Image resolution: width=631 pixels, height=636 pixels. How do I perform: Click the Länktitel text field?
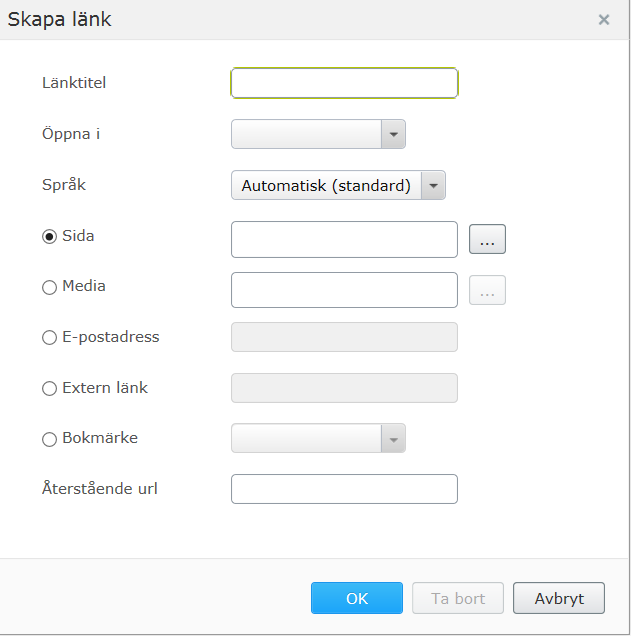coord(344,83)
